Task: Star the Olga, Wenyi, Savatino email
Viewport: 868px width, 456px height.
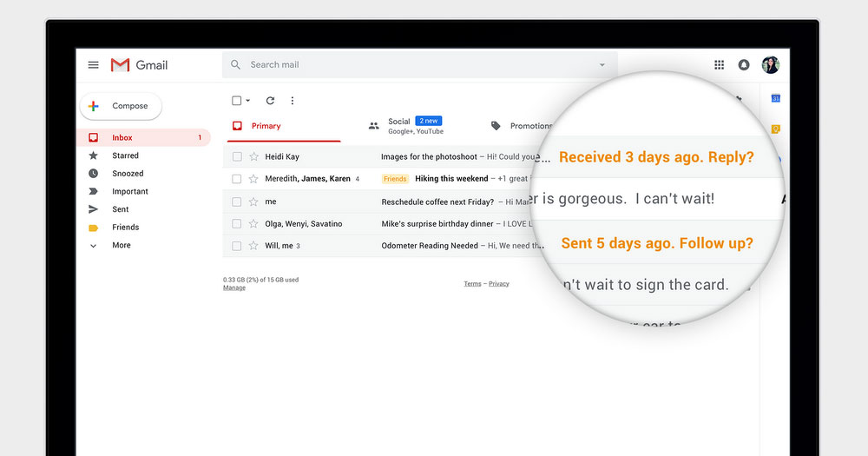Action: pos(253,224)
